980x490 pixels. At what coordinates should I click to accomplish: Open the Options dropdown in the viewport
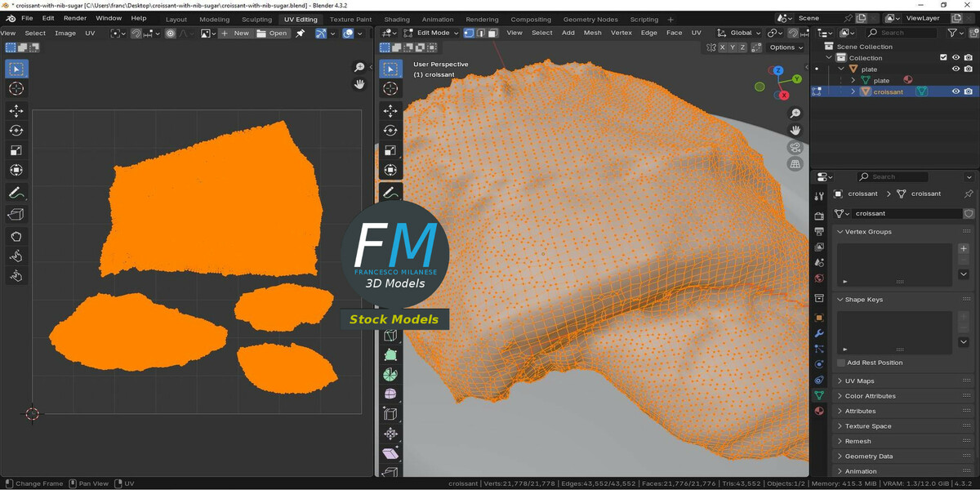tap(786, 47)
